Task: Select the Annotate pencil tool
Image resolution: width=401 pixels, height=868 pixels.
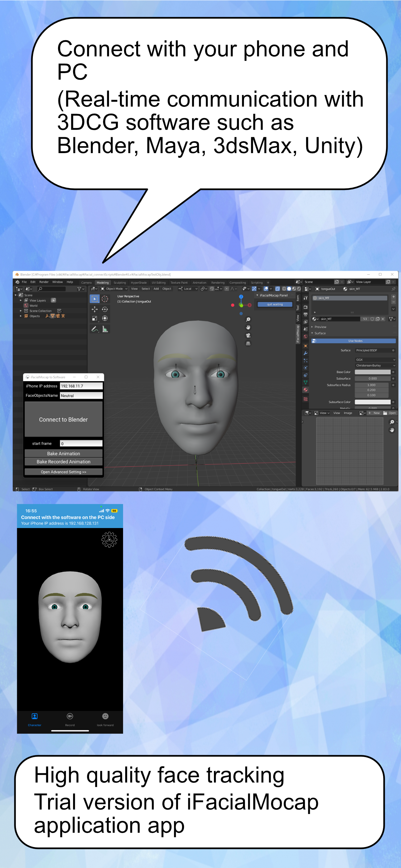Action: pos(95,329)
